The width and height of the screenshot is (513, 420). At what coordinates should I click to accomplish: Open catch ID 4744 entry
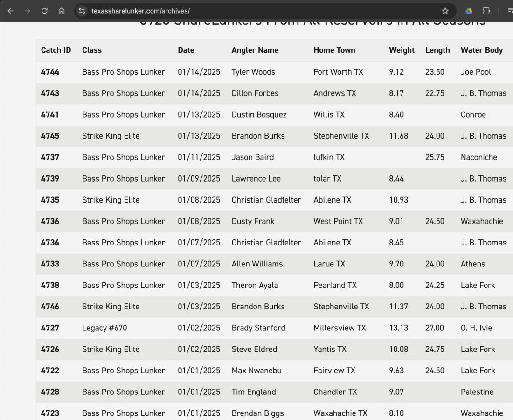50,72
